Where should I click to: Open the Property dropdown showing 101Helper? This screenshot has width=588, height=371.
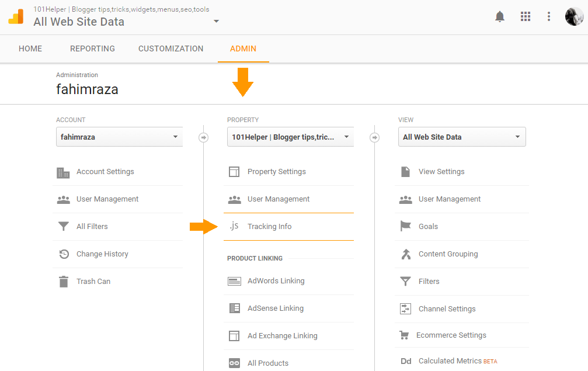[290, 137]
